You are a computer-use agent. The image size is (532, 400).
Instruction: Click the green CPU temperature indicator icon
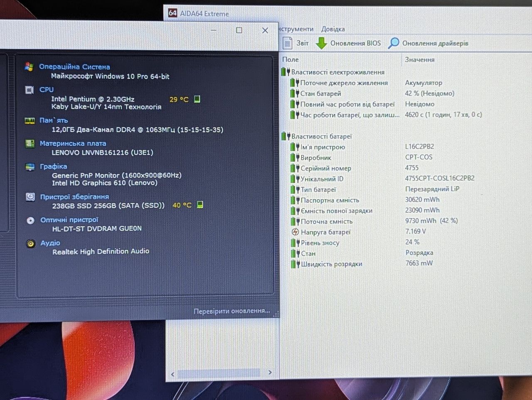pos(197,99)
